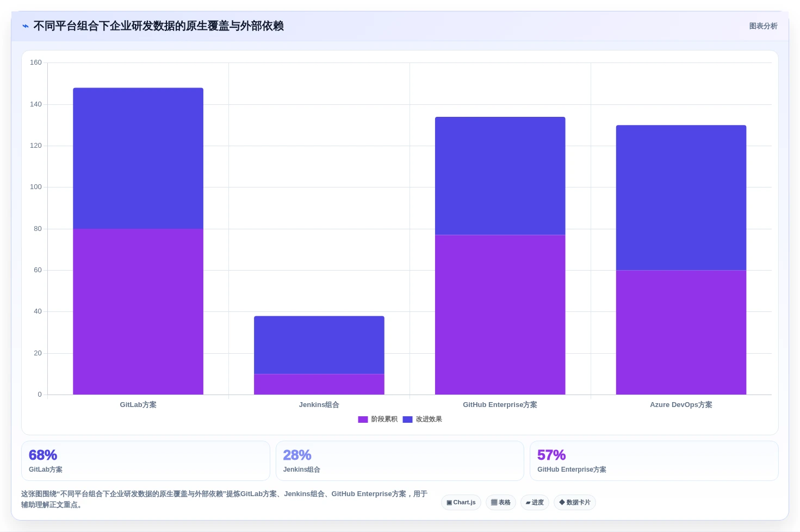This screenshot has width=800, height=532.
Task: Select the Azure DevOps方案 blue bar segment
Action: coord(681,198)
